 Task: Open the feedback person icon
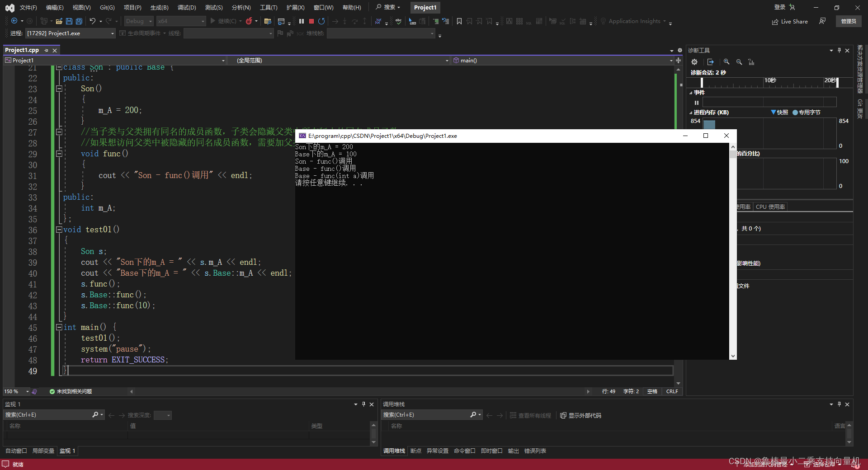pos(822,21)
